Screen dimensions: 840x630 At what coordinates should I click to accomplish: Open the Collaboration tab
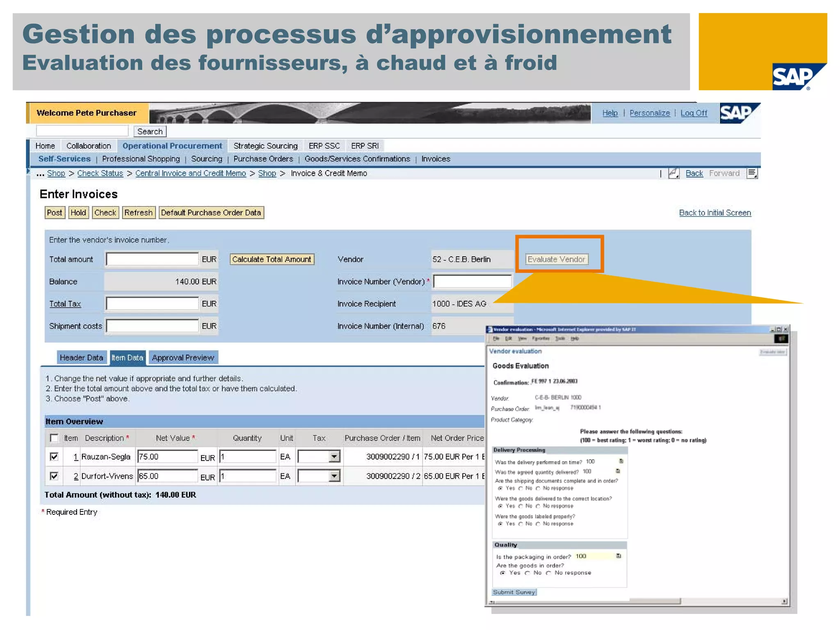(89, 146)
